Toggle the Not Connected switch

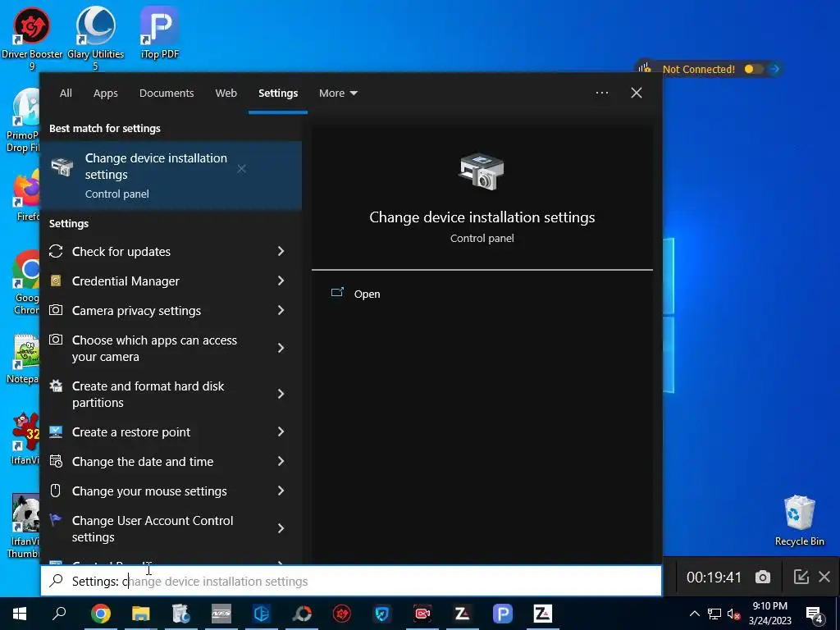(x=753, y=69)
